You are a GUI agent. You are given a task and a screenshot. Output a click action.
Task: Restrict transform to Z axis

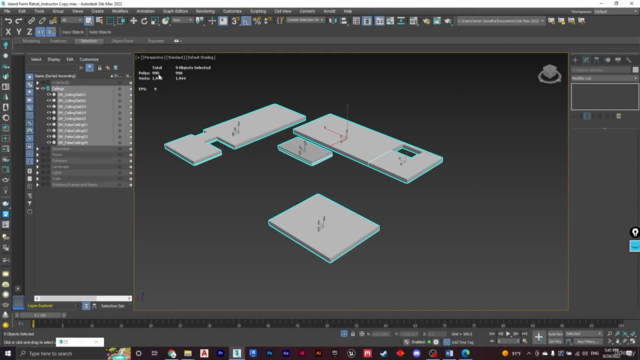[29, 32]
